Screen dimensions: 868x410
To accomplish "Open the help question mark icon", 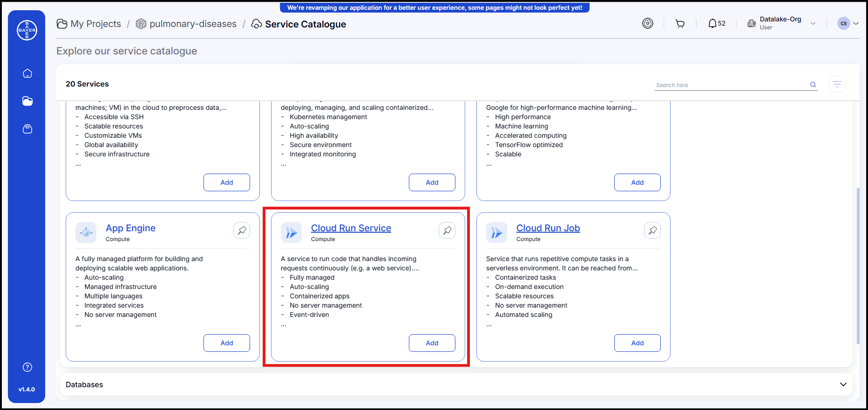I will click(x=27, y=367).
